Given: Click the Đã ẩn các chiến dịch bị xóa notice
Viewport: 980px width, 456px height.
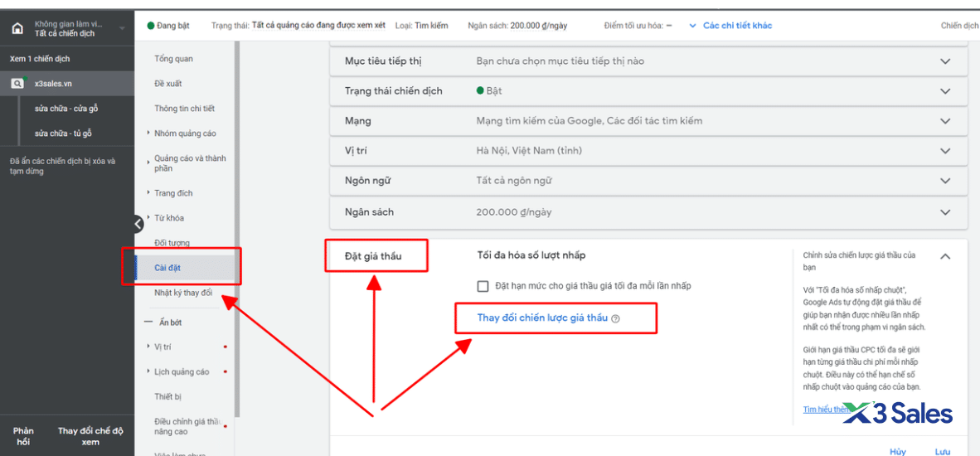Looking at the screenshot, I should click(x=62, y=166).
